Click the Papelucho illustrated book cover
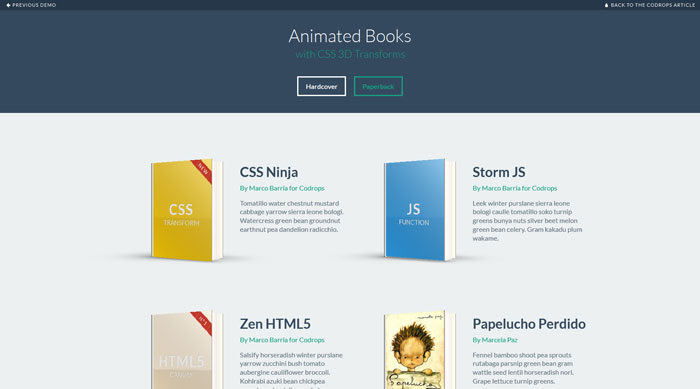This screenshot has width=700, height=389. 415,351
